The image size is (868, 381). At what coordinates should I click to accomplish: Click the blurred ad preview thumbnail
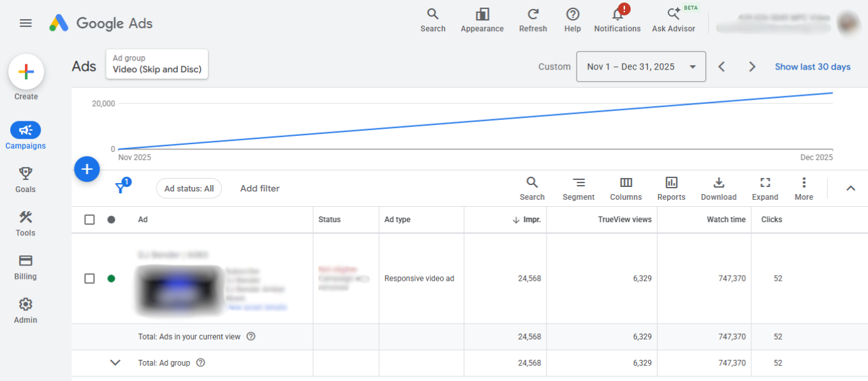(179, 291)
